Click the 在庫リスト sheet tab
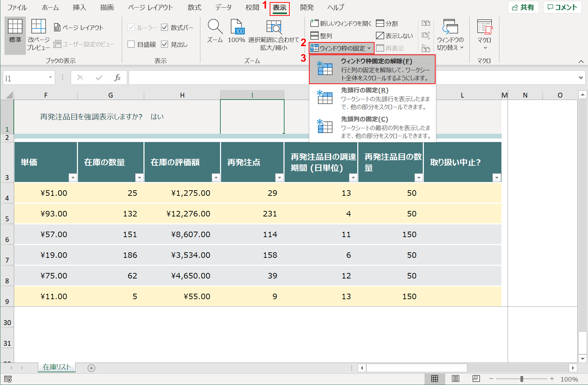Viewport: 588px width, 385px height. (x=57, y=367)
